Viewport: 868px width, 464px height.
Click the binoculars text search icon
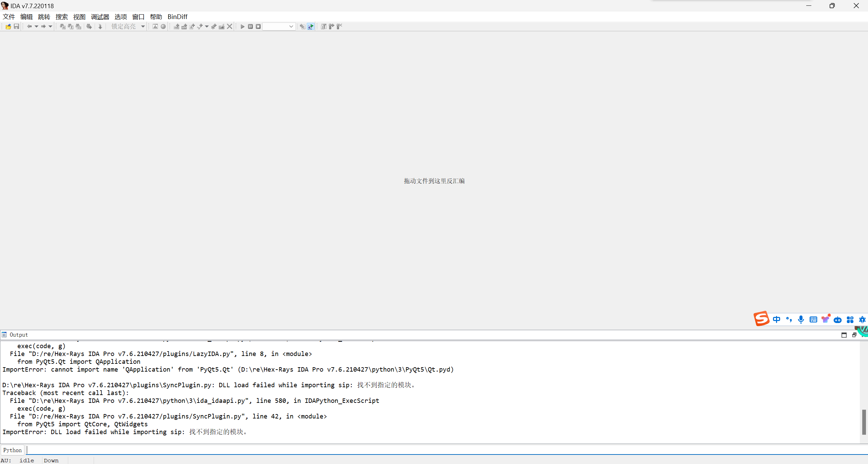click(71, 26)
